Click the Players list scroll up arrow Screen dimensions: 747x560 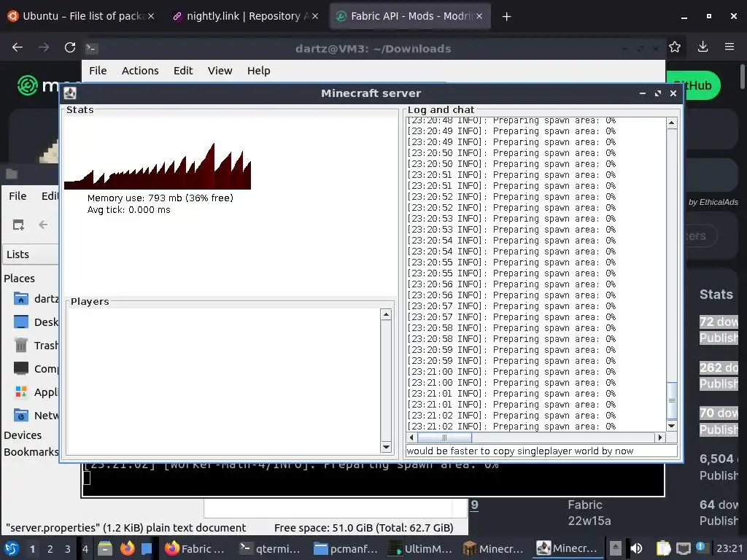387,314
